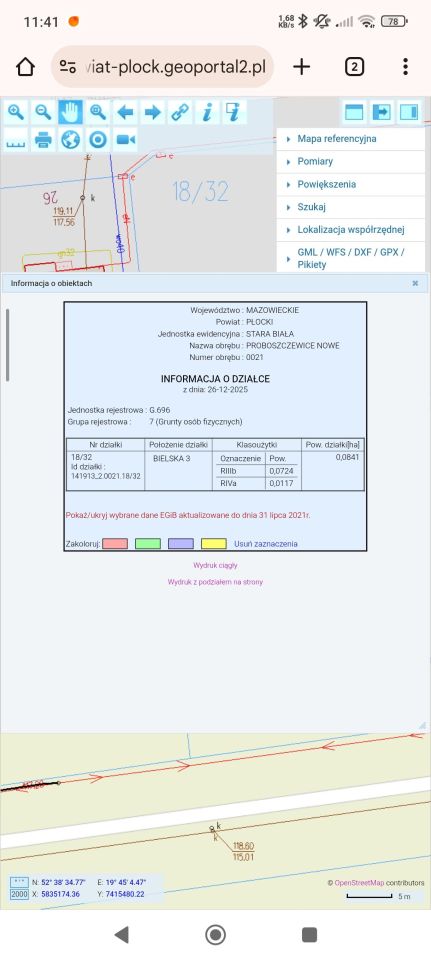The width and height of the screenshot is (431, 960).
Task: Pick the yellow highlight color swatch
Action: click(214, 544)
